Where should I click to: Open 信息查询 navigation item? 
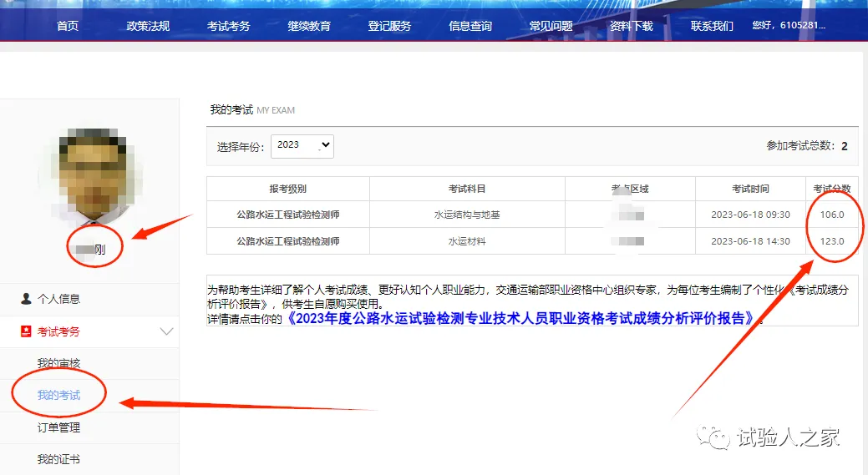[470, 26]
